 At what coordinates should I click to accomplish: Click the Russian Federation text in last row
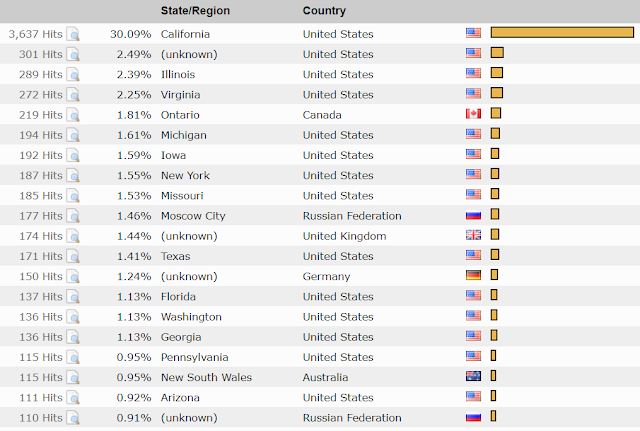pyautogui.click(x=352, y=418)
